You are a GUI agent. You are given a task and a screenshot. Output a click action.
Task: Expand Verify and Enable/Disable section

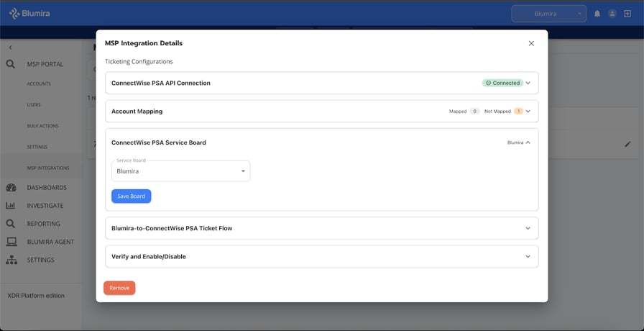click(528, 256)
